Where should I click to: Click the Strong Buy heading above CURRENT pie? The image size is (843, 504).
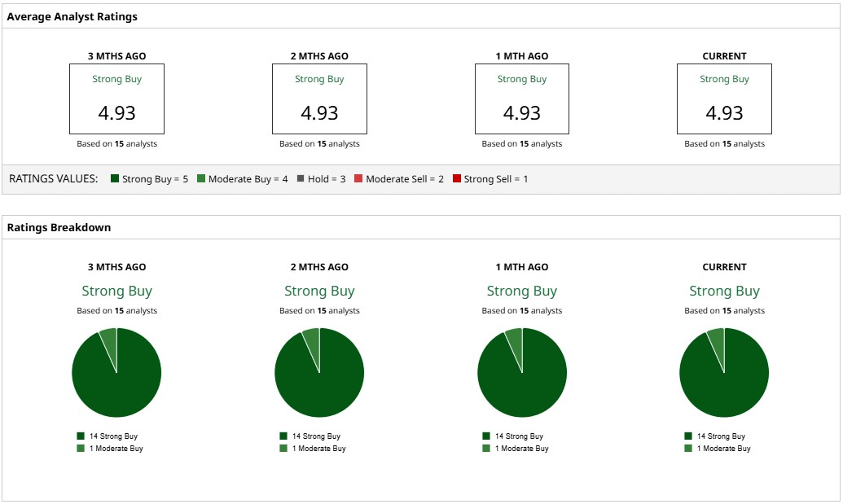[724, 291]
